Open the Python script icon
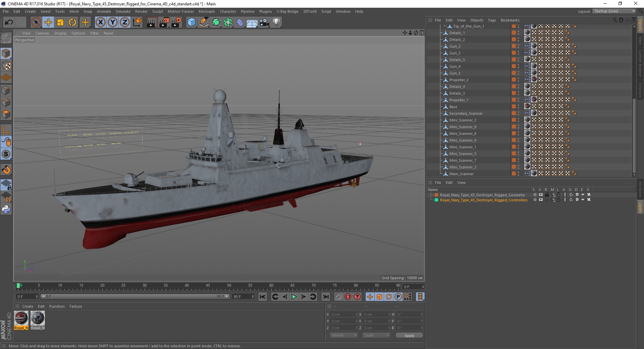The height and width of the screenshot is (349, 644). click(6, 209)
